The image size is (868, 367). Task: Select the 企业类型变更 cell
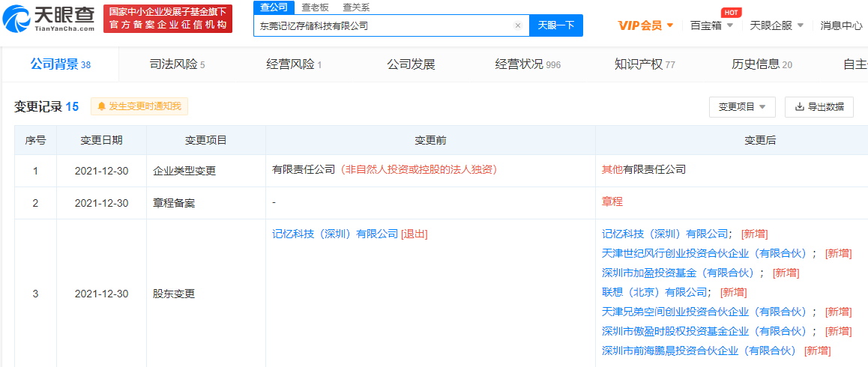pyautogui.click(x=206, y=171)
